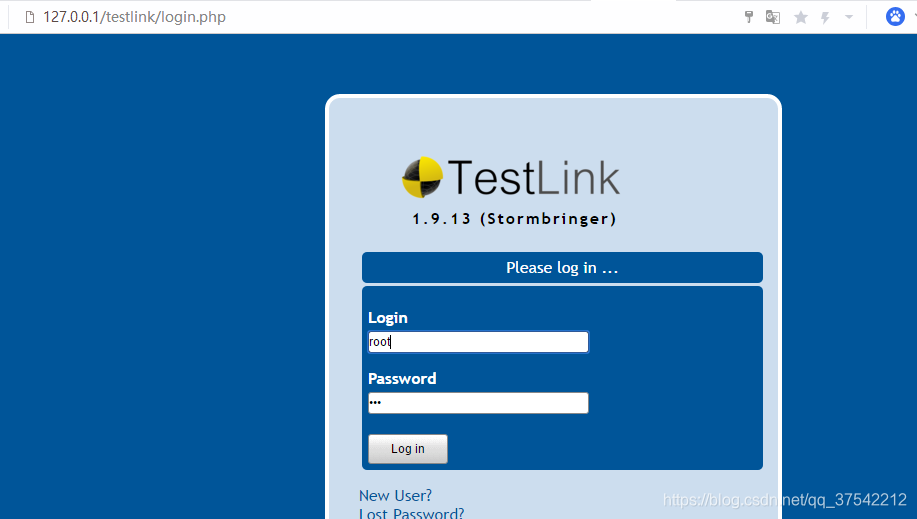
Task: Open the blue paw extension icon
Action: click(895, 16)
